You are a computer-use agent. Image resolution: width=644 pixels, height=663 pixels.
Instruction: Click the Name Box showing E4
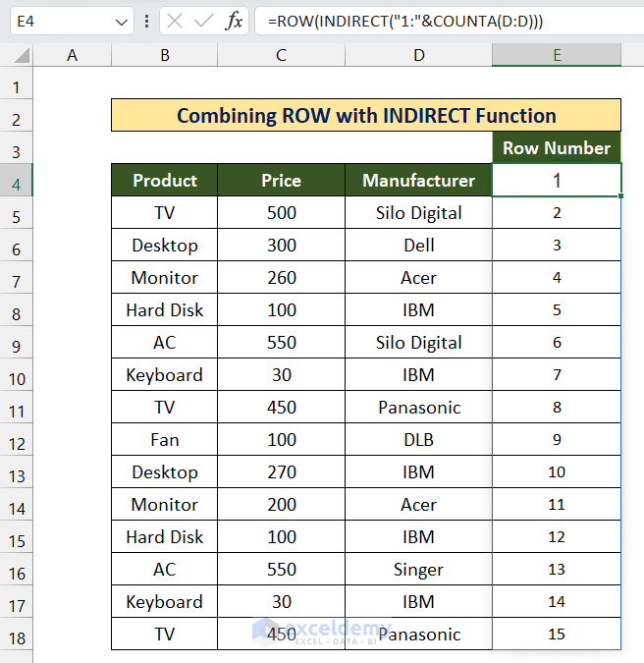[x=72, y=21]
